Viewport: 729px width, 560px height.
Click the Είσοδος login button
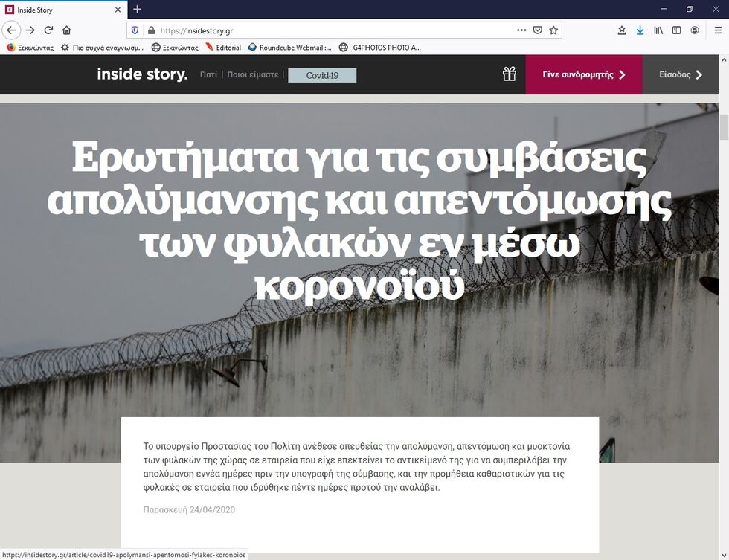681,74
